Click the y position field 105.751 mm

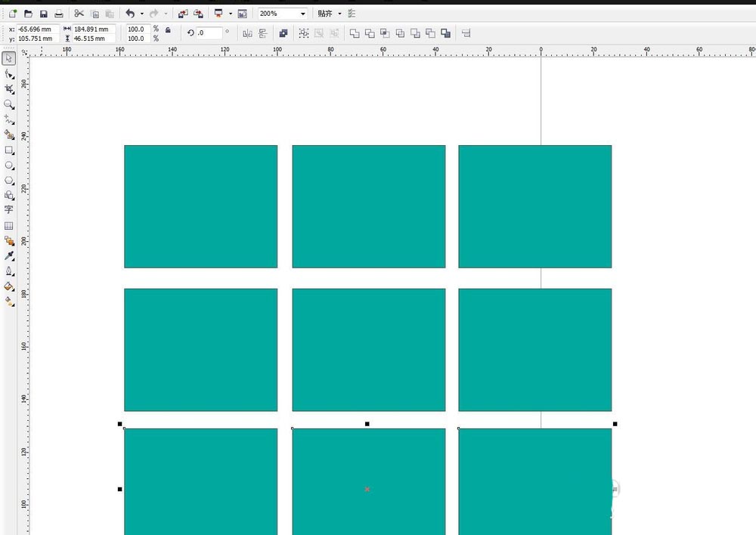pyautogui.click(x=38, y=39)
